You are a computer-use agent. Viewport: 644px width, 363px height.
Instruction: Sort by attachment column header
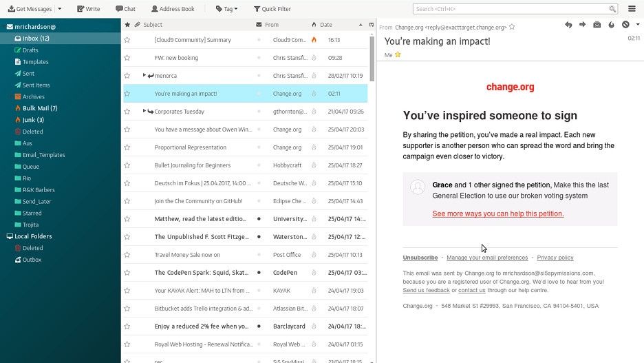(x=137, y=25)
